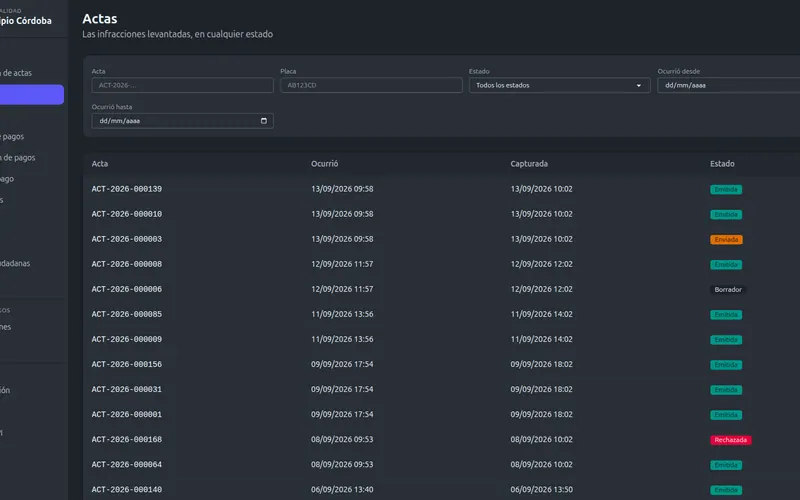Select row ACT-2026-000031
800x500 pixels.
point(441,389)
